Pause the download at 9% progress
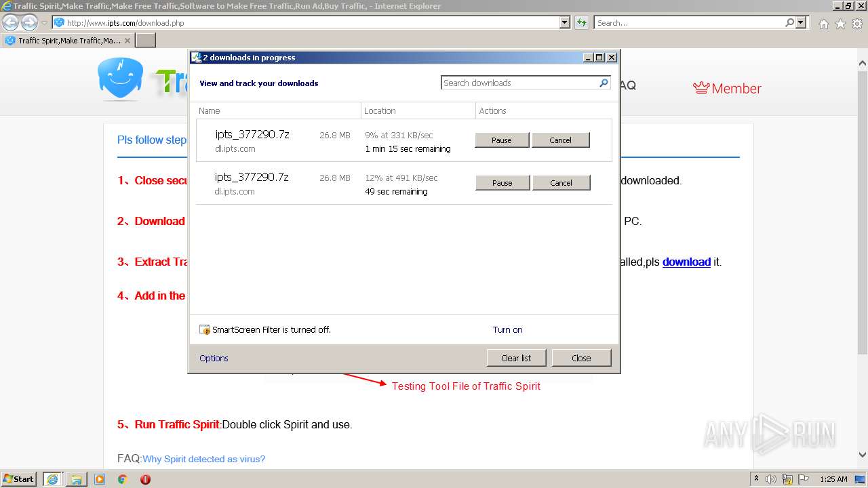 click(x=502, y=140)
